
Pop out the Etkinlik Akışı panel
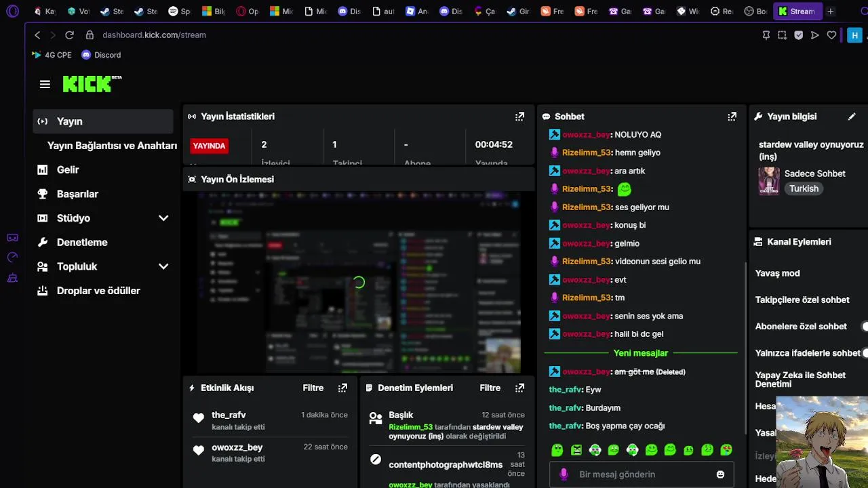pos(342,388)
